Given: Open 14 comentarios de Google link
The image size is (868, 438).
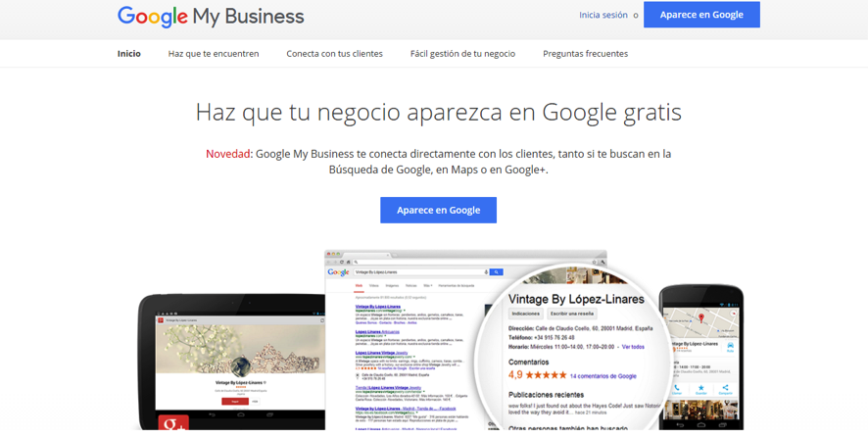Looking at the screenshot, I should 603,376.
